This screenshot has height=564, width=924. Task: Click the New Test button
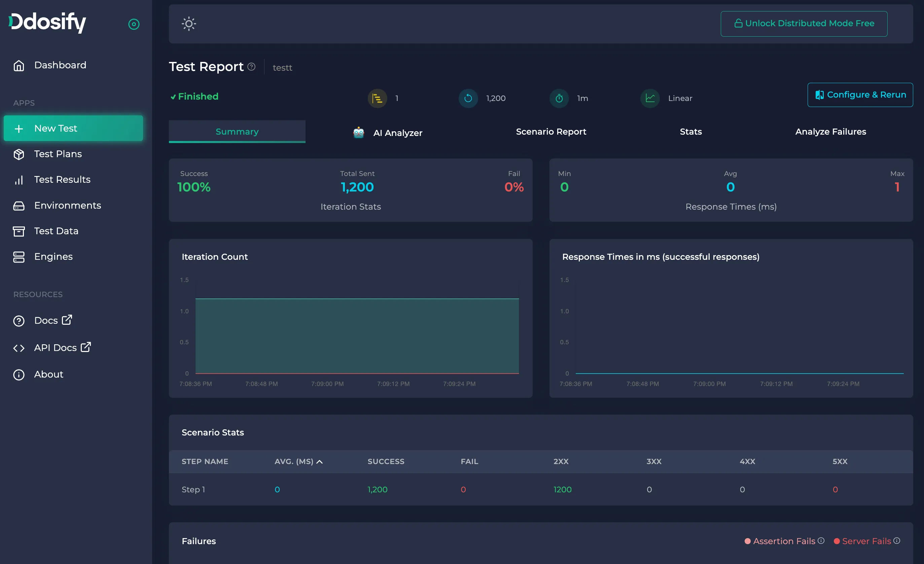click(73, 128)
